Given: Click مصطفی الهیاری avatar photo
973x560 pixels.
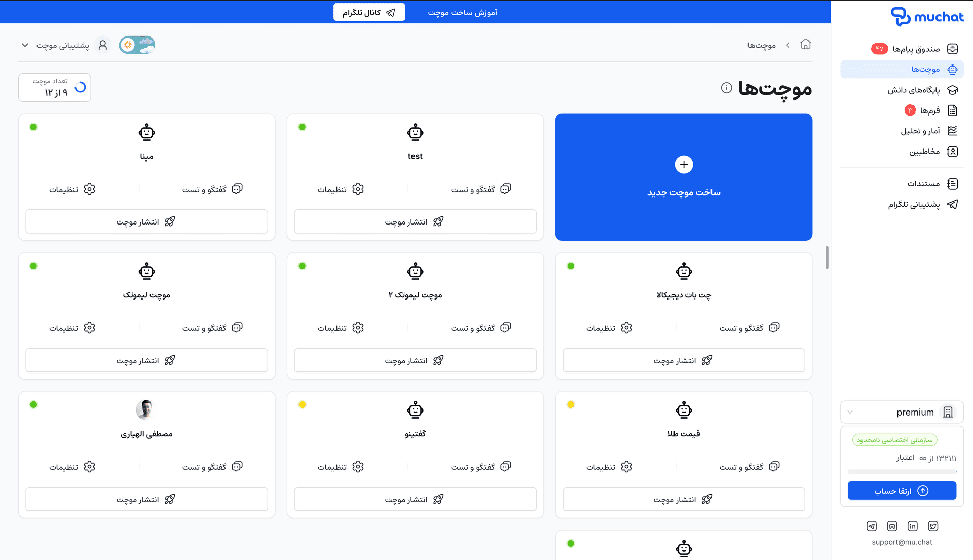Looking at the screenshot, I should (146, 409).
